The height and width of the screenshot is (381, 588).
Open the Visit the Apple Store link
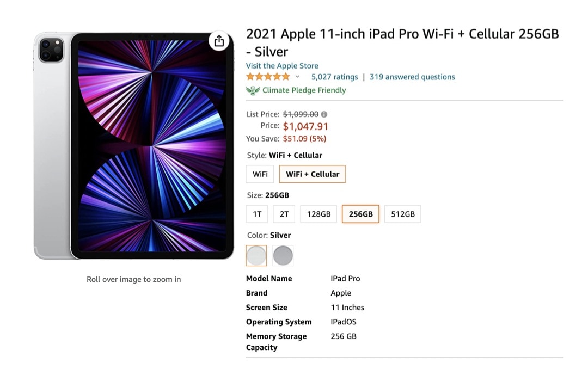pos(282,65)
